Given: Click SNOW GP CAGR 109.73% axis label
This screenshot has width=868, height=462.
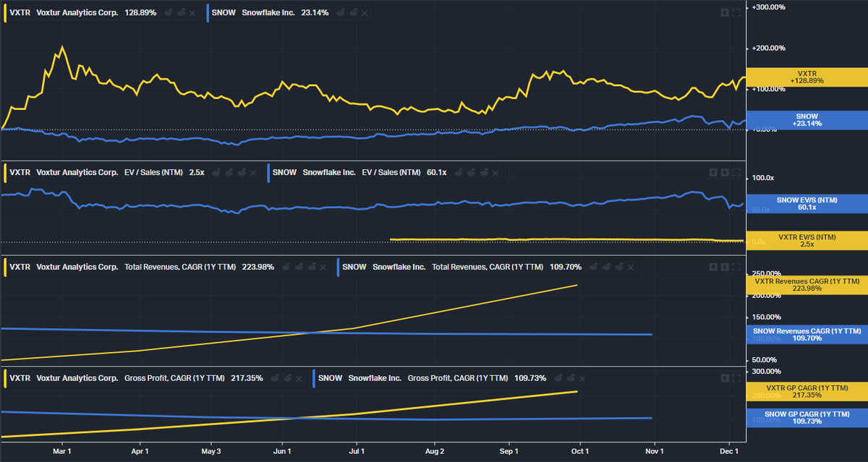Looking at the screenshot, I should coord(807,417).
